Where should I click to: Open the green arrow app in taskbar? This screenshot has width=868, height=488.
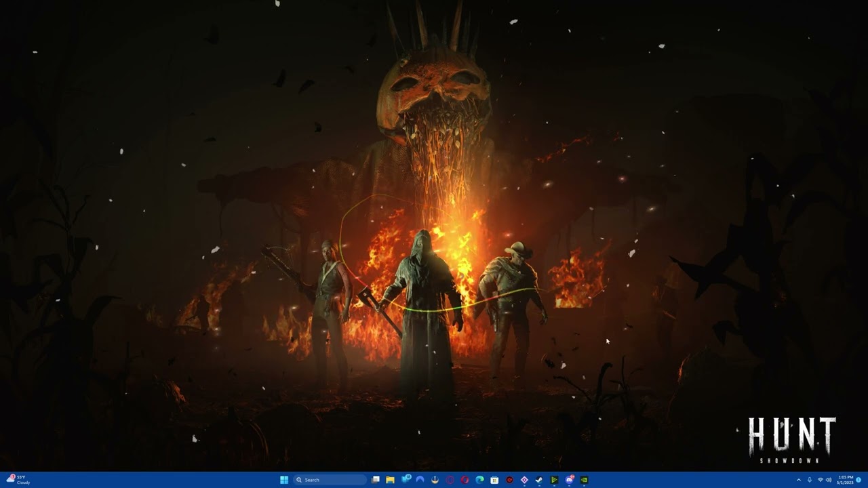[554, 480]
